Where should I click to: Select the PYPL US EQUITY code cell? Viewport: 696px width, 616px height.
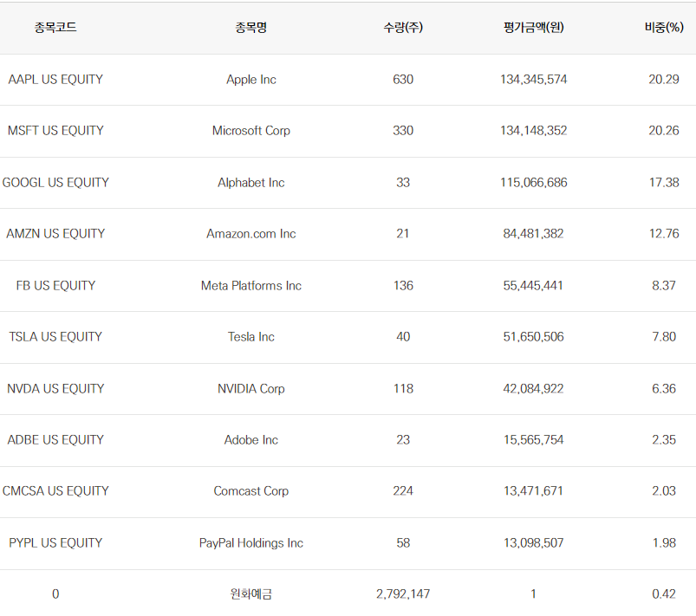55,542
